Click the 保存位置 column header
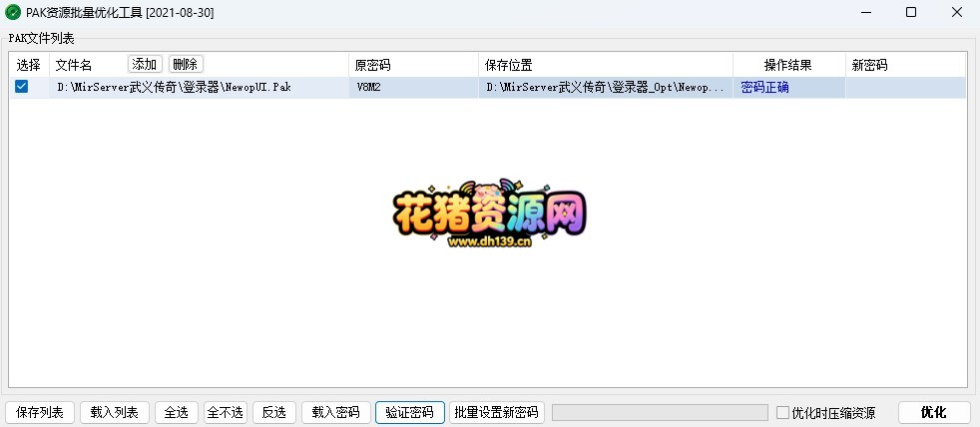 click(x=606, y=65)
